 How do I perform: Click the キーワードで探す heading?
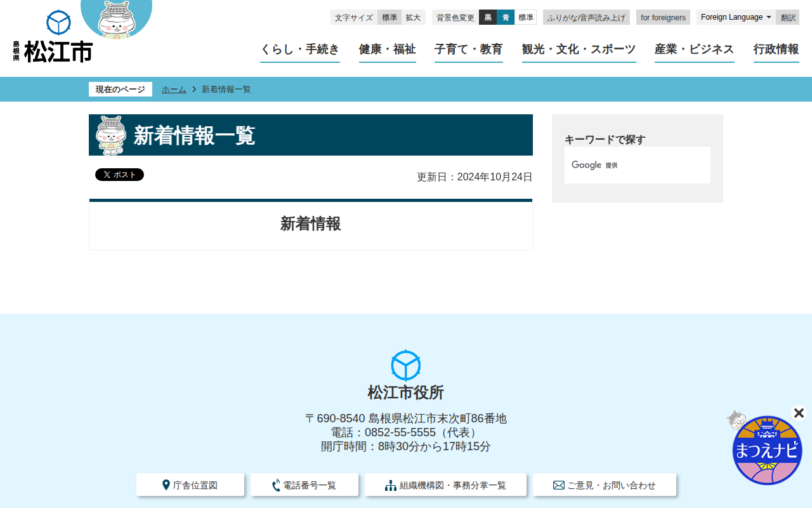pos(605,140)
